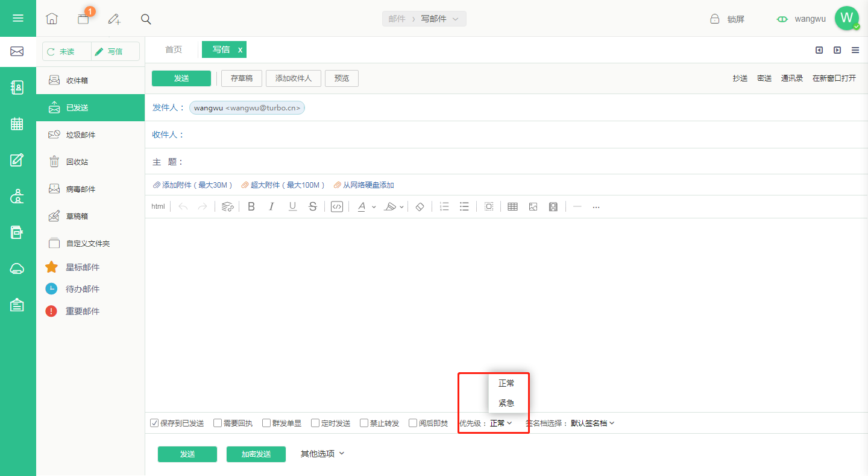
Task: Click the 加密发送 button
Action: [x=256, y=454]
